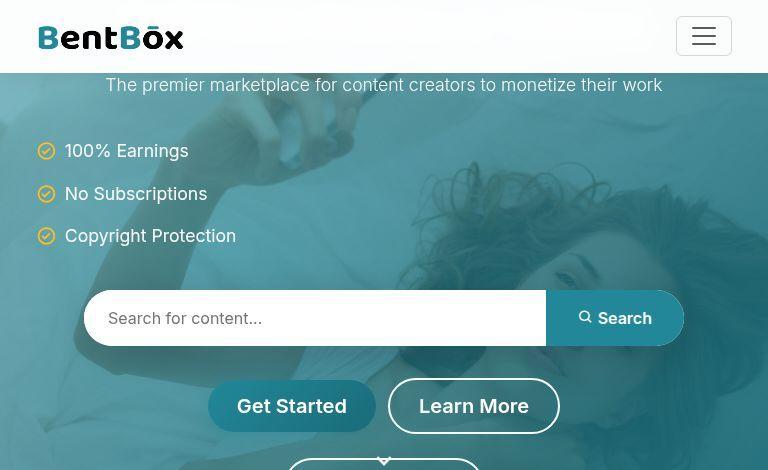Click the black 'ox' letters of BentBox logo
Screen dimensions: 768x470
[163, 38]
